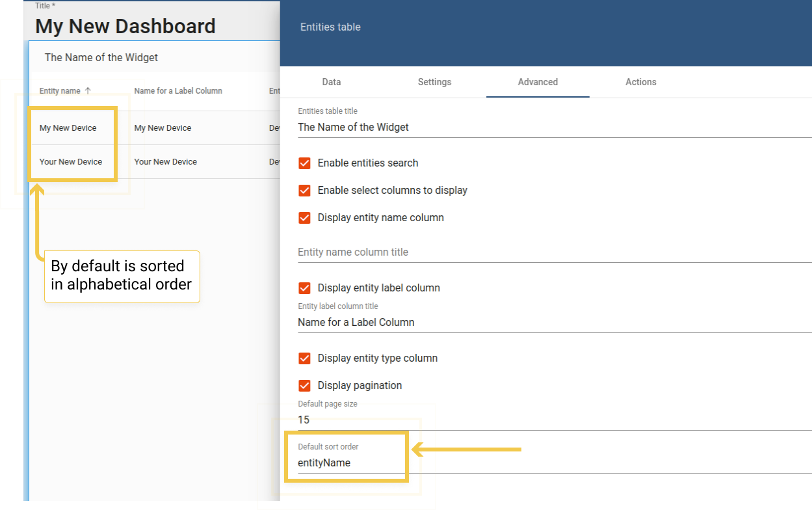Disable the Display pagination checkbox

(x=304, y=386)
